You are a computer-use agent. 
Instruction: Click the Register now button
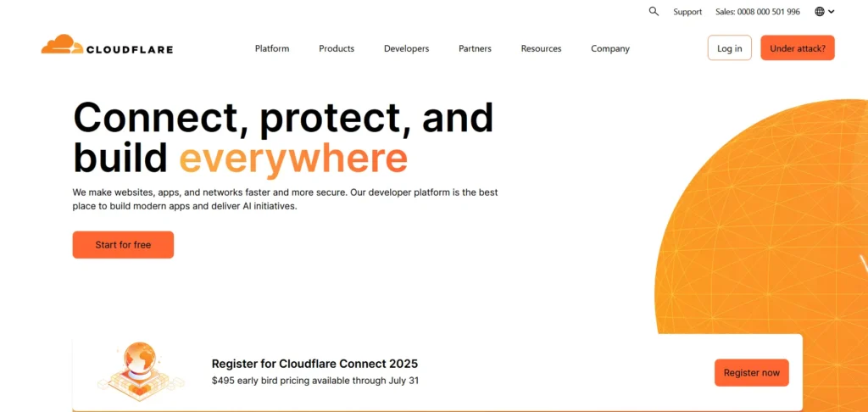[751, 373]
